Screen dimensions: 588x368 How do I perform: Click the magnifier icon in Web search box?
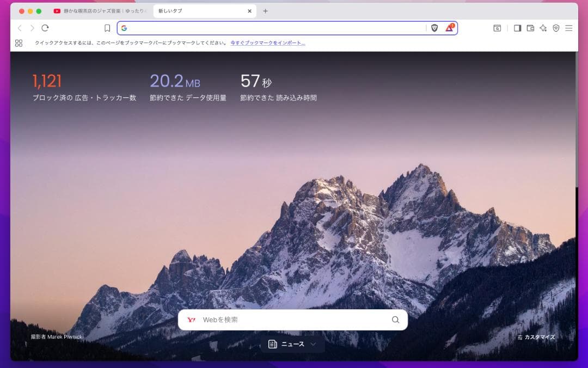click(x=395, y=320)
